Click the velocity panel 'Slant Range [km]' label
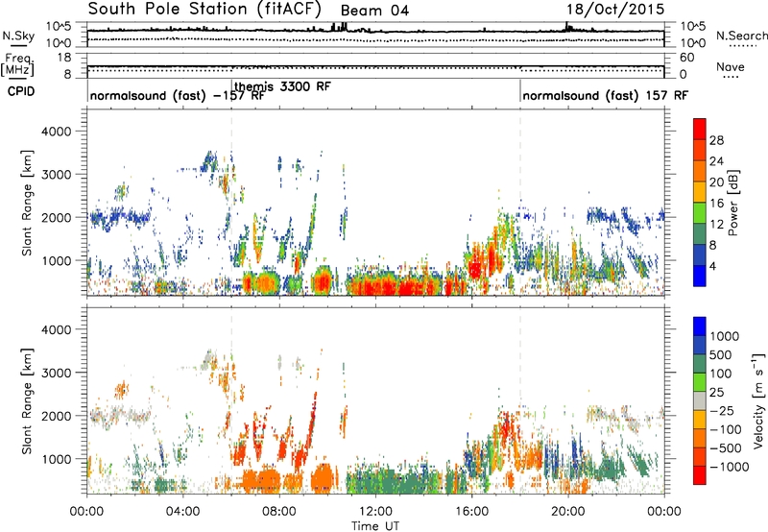Image resolution: width=768 pixels, height=532 pixels. pyautogui.click(x=27, y=401)
